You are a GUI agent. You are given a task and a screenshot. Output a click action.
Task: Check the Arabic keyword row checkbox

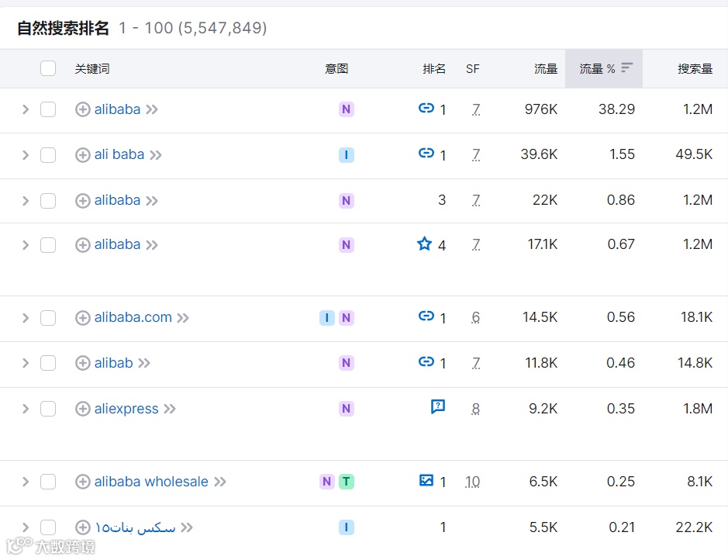(48, 527)
